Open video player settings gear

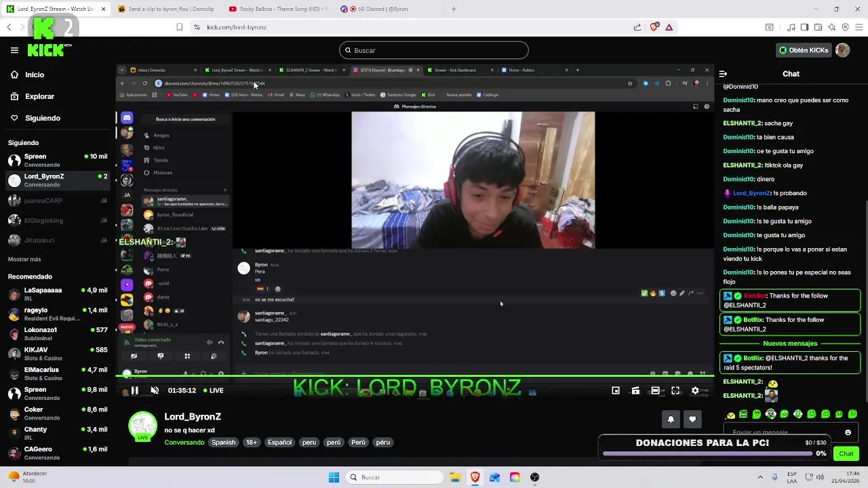(695, 390)
